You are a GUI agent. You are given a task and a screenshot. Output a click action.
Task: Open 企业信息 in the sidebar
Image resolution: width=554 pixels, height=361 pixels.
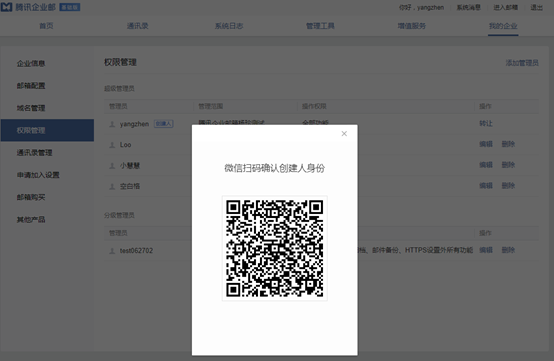coord(31,64)
